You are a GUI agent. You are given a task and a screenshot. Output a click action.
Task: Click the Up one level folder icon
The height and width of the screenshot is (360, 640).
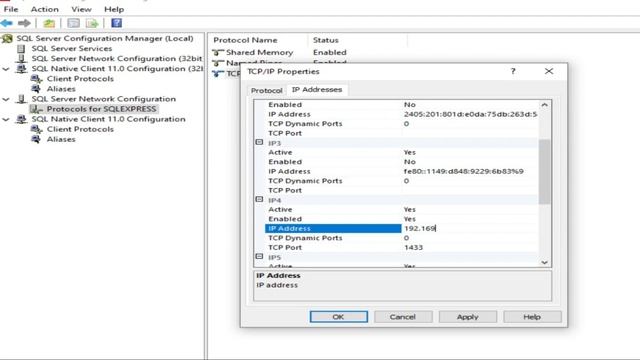tap(49, 23)
